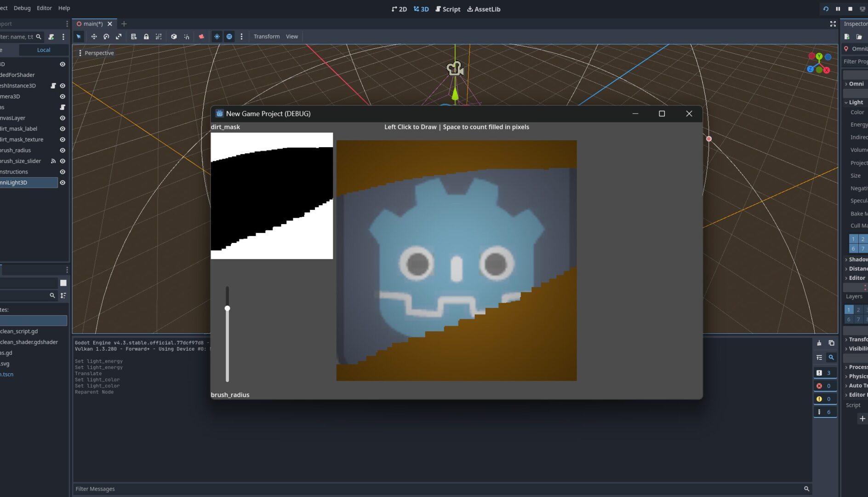This screenshot has height=497, width=868.
Task: Open sun and environment settings menu
Action: (x=241, y=36)
